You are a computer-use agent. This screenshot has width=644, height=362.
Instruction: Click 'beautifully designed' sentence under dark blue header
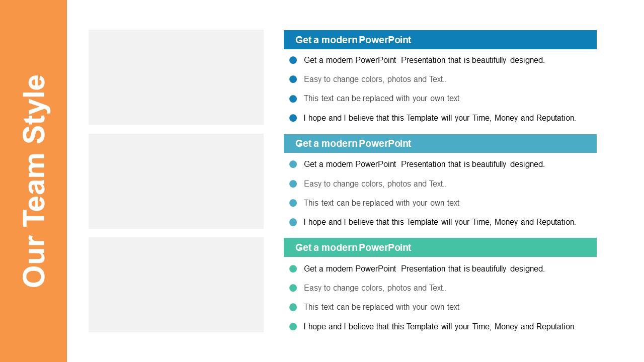424,60
